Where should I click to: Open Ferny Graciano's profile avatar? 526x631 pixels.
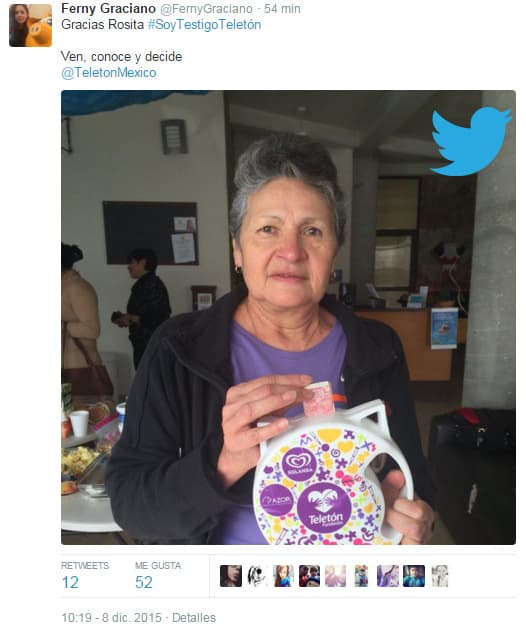point(31,25)
